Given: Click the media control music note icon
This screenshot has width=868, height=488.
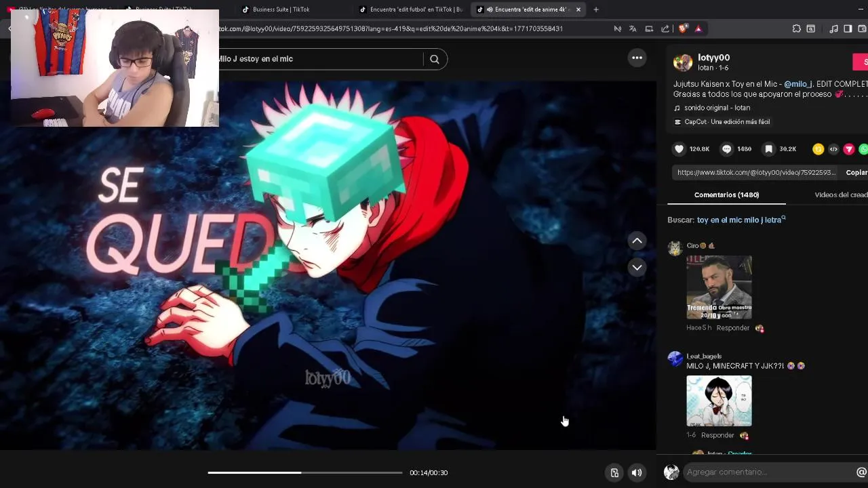Looking at the screenshot, I should point(833,28).
